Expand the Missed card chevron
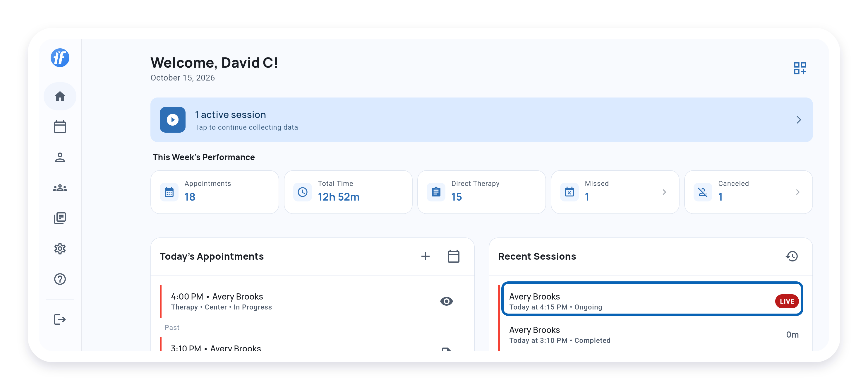 pyautogui.click(x=664, y=192)
